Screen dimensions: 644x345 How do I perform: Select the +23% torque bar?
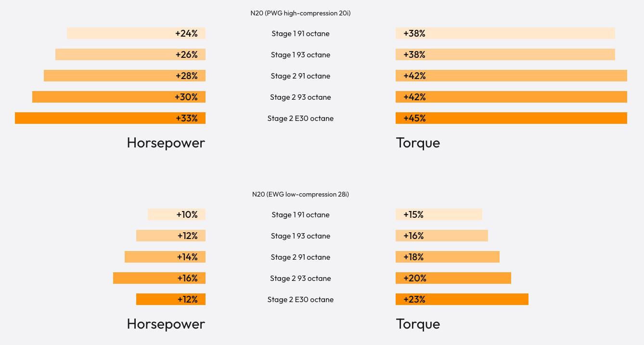[462, 299]
